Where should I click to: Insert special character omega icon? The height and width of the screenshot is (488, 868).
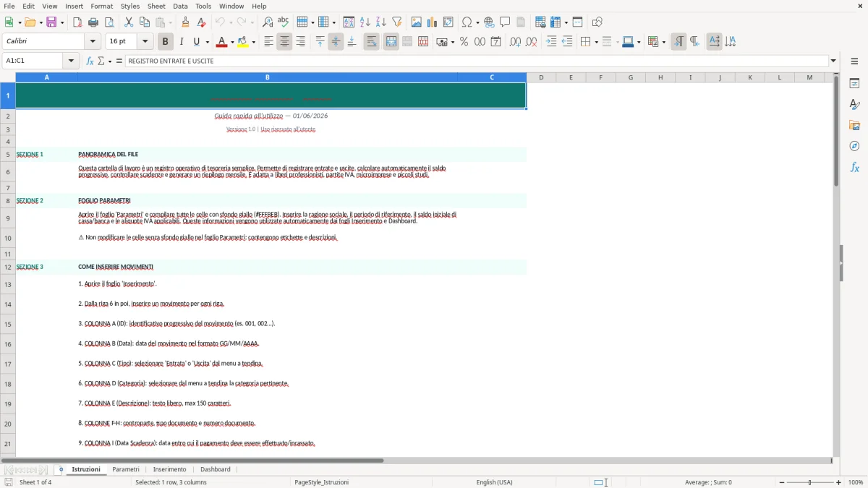pyautogui.click(x=467, y=22)
